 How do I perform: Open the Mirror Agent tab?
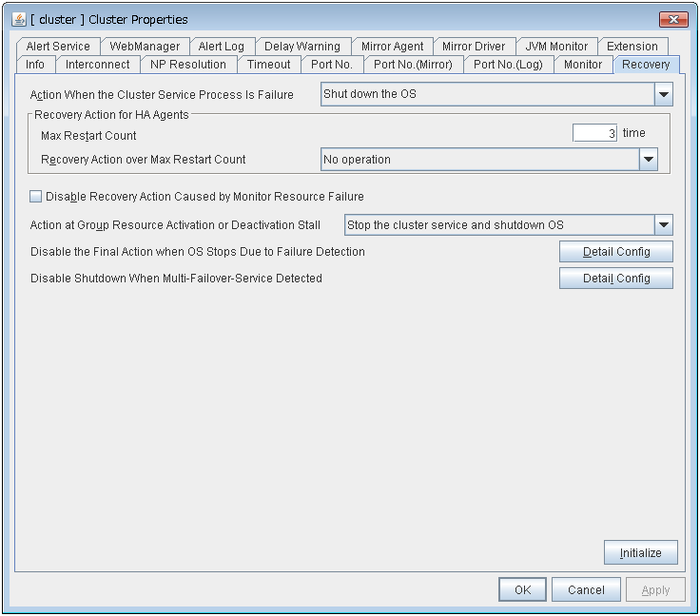[393, 47]
